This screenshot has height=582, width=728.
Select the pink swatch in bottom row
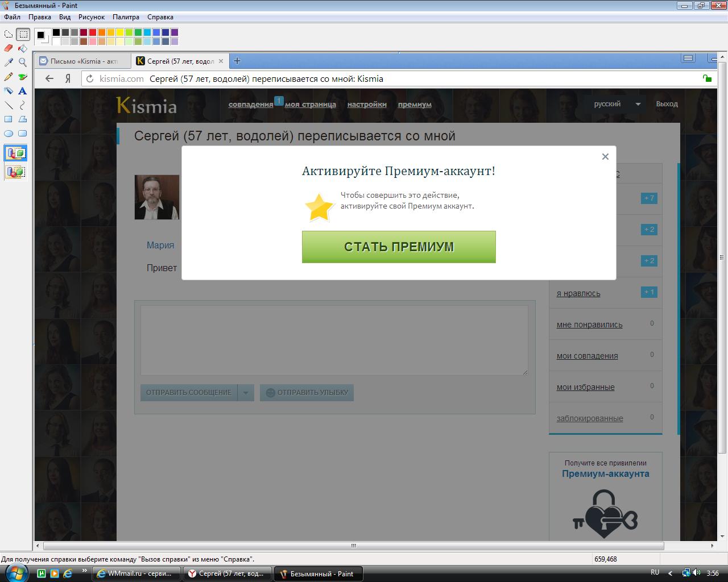(93, 41)
